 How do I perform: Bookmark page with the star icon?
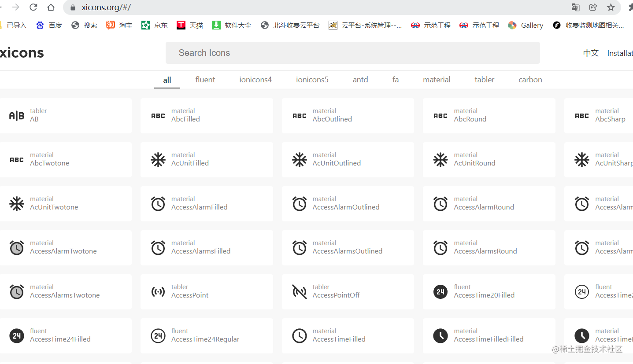click(611, 7)
